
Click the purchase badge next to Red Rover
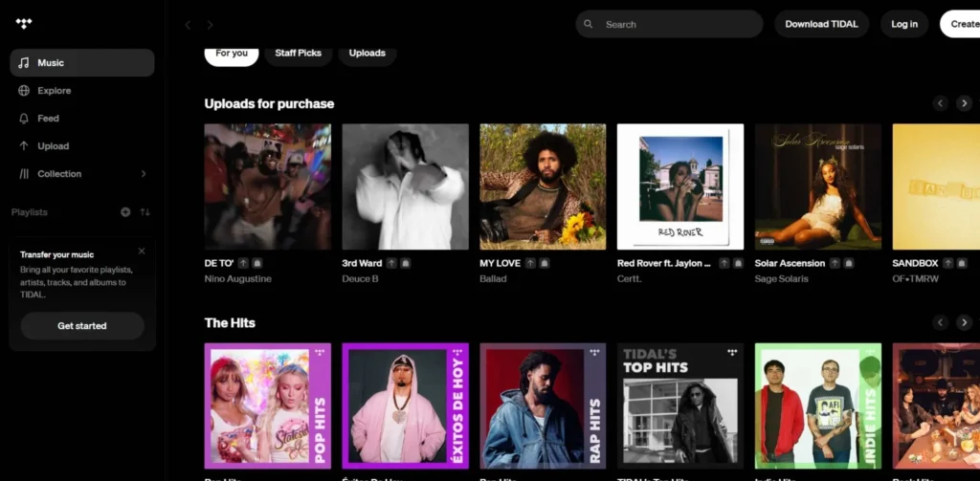click(738, 264)
